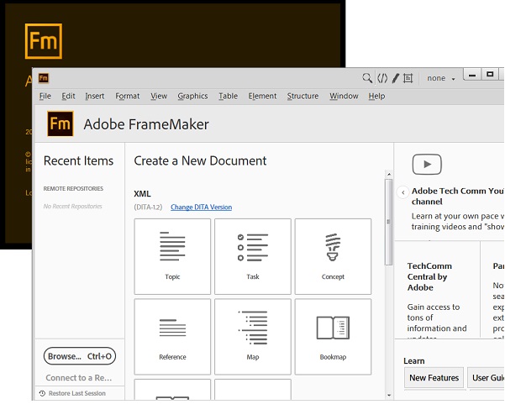
Task: Switch to XML code view icon
Action: click(x=381, y=78)
